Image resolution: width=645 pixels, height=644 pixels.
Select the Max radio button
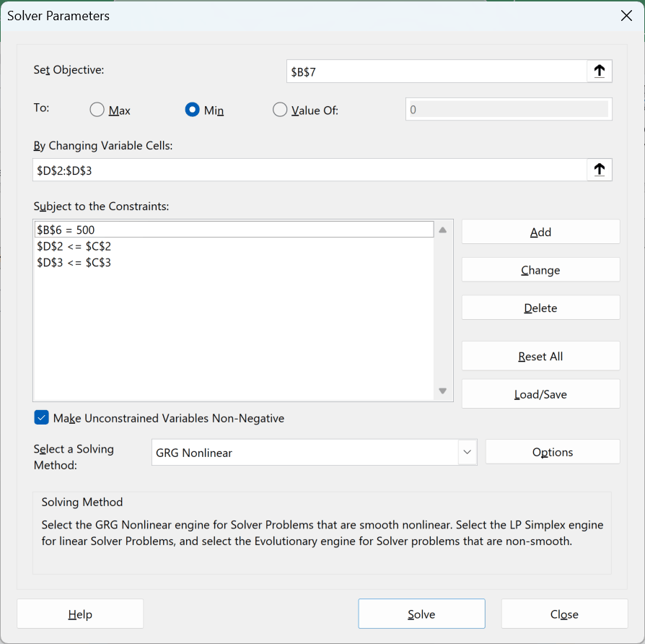tap(97, 110)
